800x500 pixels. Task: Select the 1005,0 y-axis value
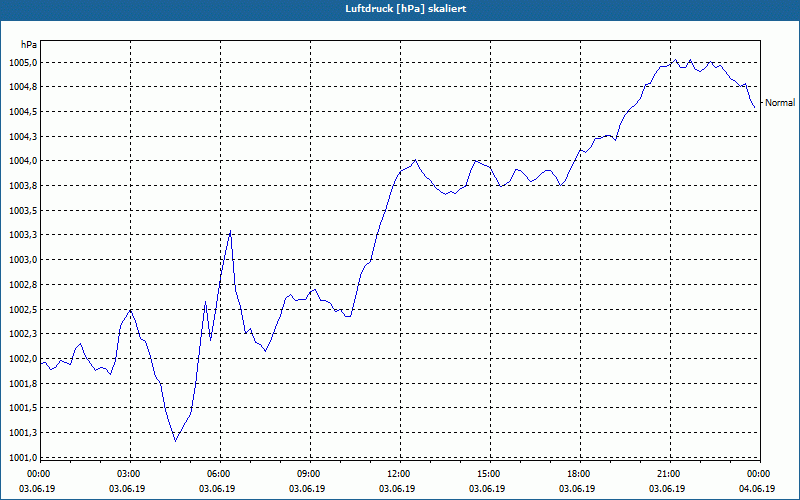(23, 63)
